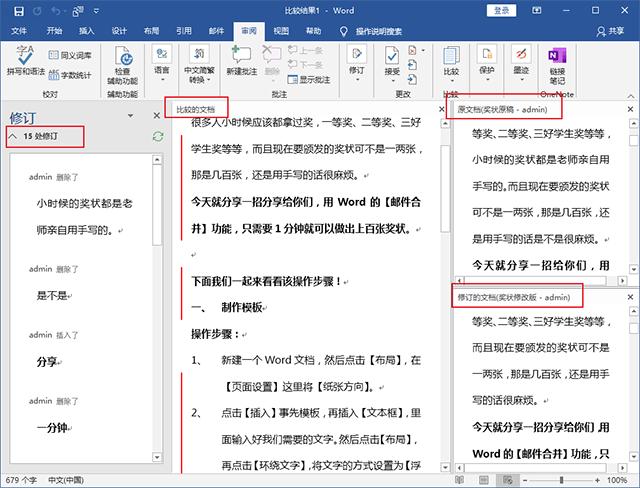Click 链接笔记 OneNote linked notes
The width and height of the screenshot is (640, 488).
point(557,65)
